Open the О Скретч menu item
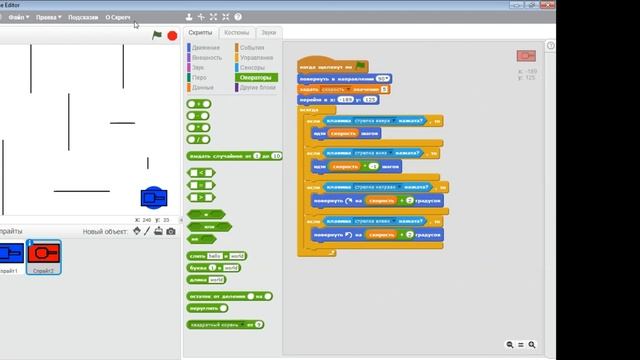Viewport: 640px width, 360px height. tap(118, 17)
